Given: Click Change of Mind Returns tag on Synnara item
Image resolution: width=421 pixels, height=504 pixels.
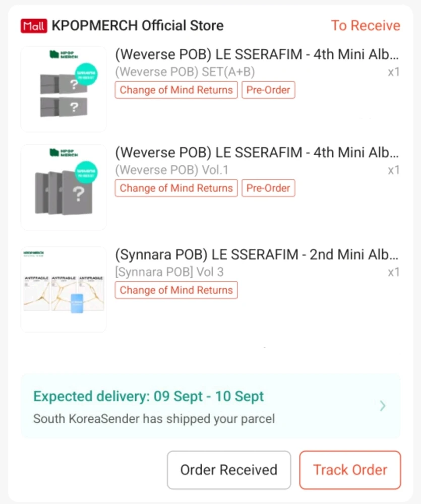Looking at the screenshot, I should point(176,290).
